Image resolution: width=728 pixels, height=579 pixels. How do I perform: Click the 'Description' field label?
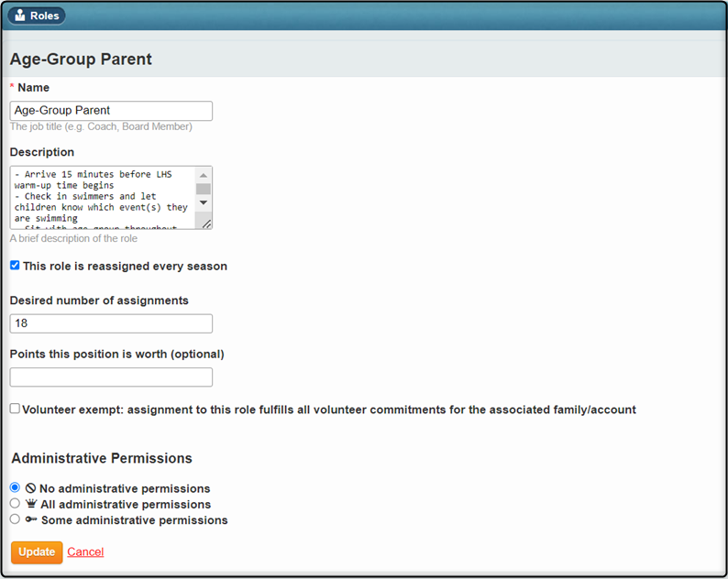[x=42, y=152]
